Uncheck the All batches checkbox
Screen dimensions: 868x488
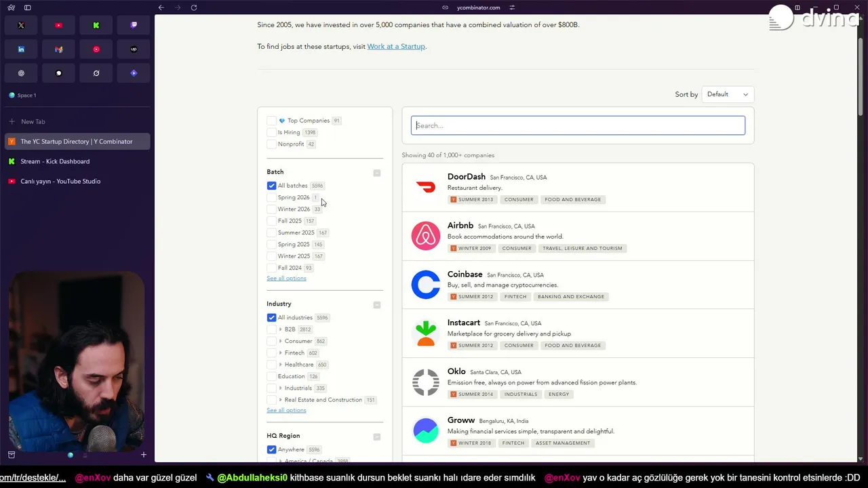point(271,186)
